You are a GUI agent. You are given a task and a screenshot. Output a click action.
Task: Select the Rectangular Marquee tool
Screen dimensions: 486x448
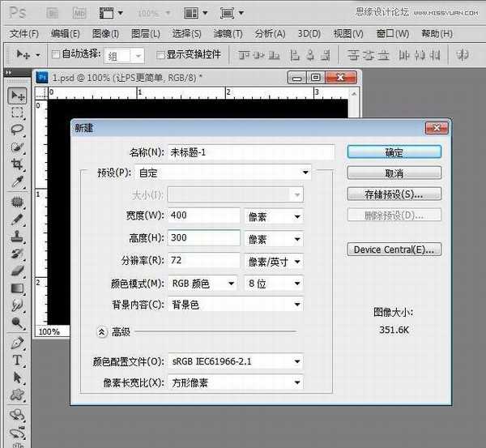click(x=17, y=113)
